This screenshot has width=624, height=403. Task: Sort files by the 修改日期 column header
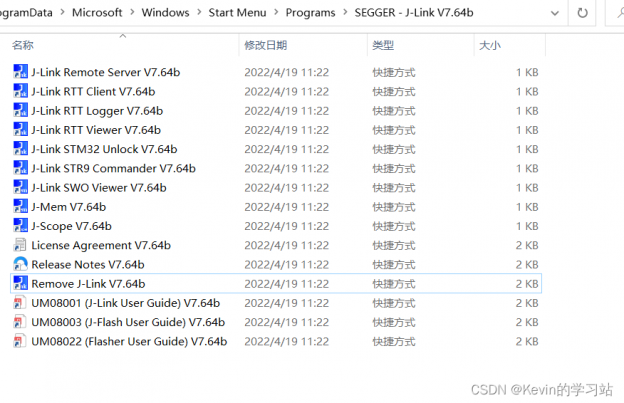tap(265, 46)
